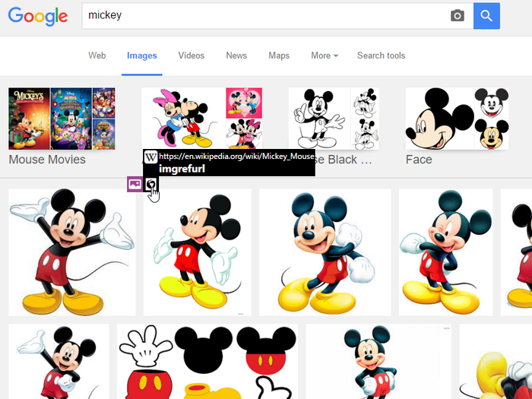Select the Images tab
The image size is (532, 399).
142,55
